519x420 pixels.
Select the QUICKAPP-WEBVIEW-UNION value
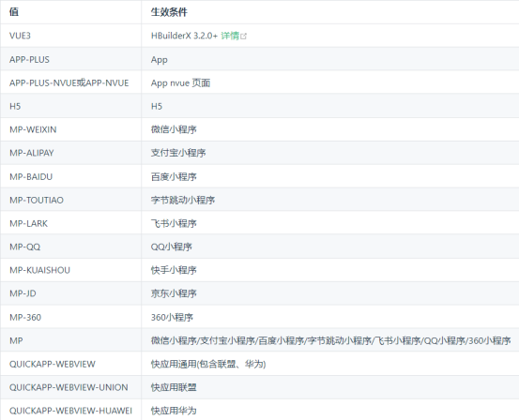tap(69, 387)
